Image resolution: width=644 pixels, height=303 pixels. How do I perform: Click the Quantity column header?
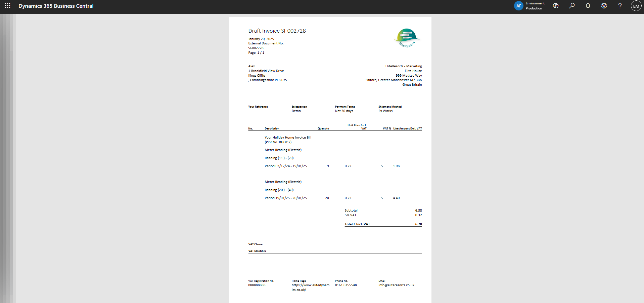[x=323, y=128]
